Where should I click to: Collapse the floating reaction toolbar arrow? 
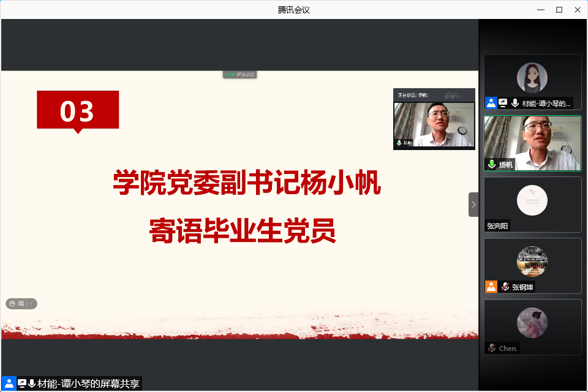(x=31, y=303)
